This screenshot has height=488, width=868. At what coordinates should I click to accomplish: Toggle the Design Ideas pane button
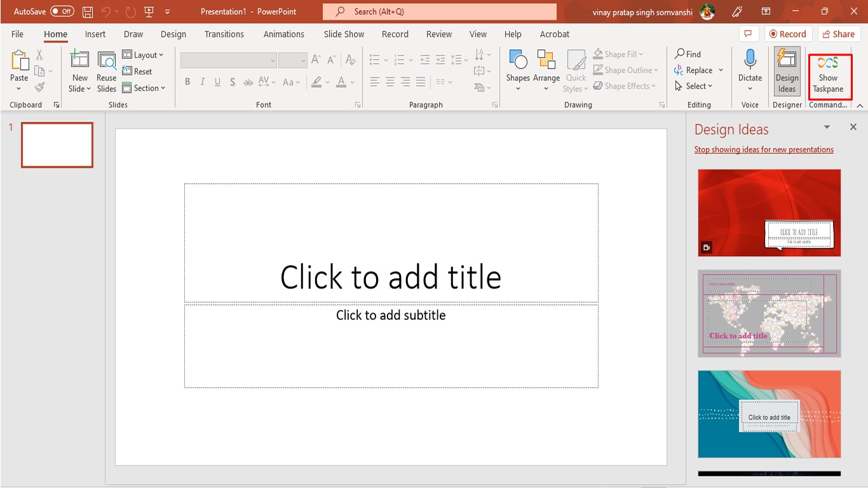click(787, 71)
